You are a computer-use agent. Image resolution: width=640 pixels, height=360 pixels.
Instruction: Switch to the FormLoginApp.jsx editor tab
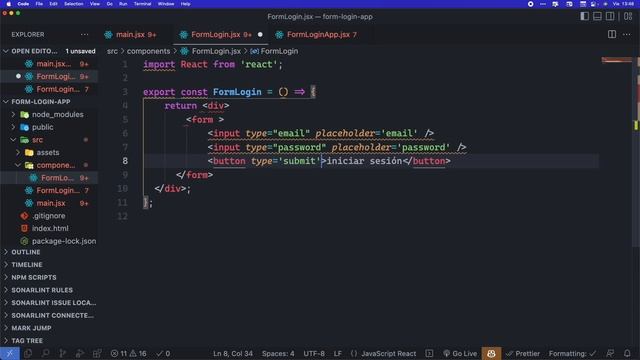click(x=318, y=35)
